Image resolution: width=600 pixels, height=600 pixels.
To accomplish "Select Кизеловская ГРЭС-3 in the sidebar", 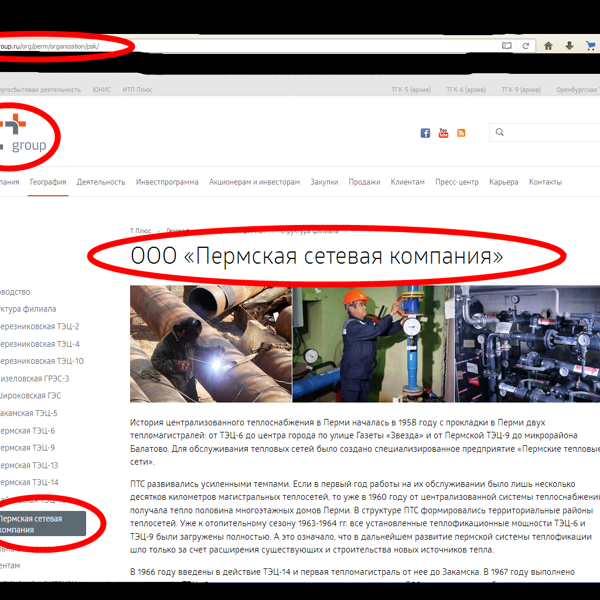I will pos(34,378).
